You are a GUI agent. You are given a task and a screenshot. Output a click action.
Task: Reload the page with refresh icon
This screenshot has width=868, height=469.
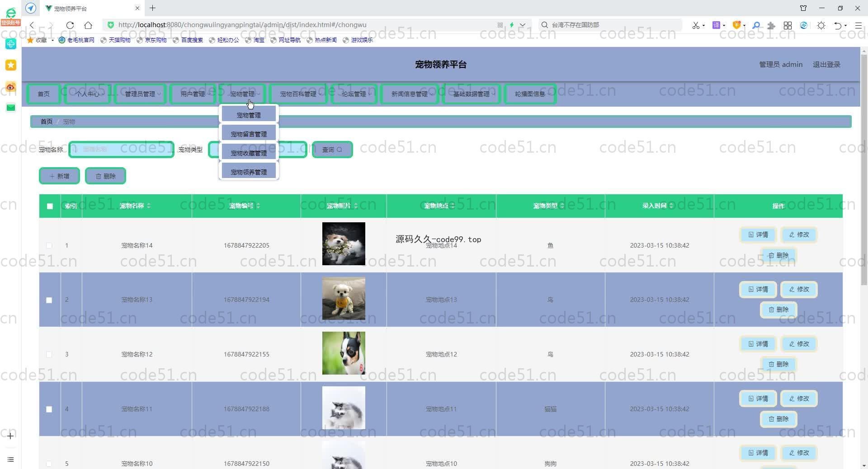pyautogui.click(x=70, y=25)
